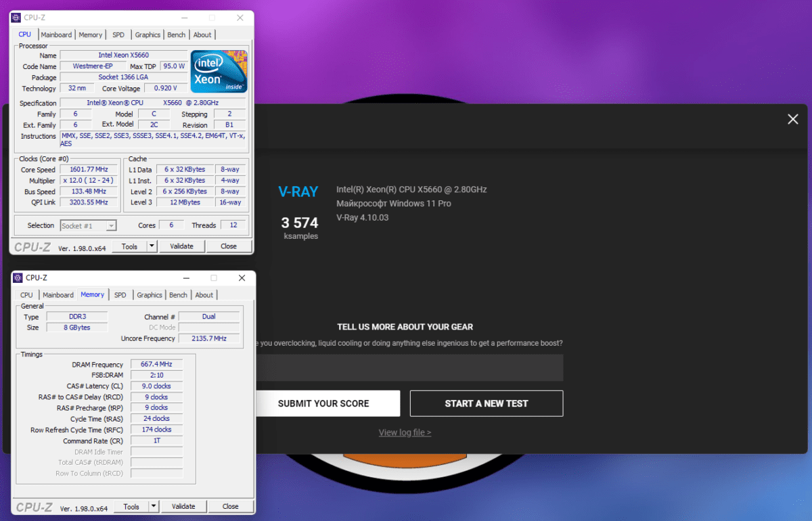Click the 6 x 256 KBytes Level 2 value

pos(185,191)
